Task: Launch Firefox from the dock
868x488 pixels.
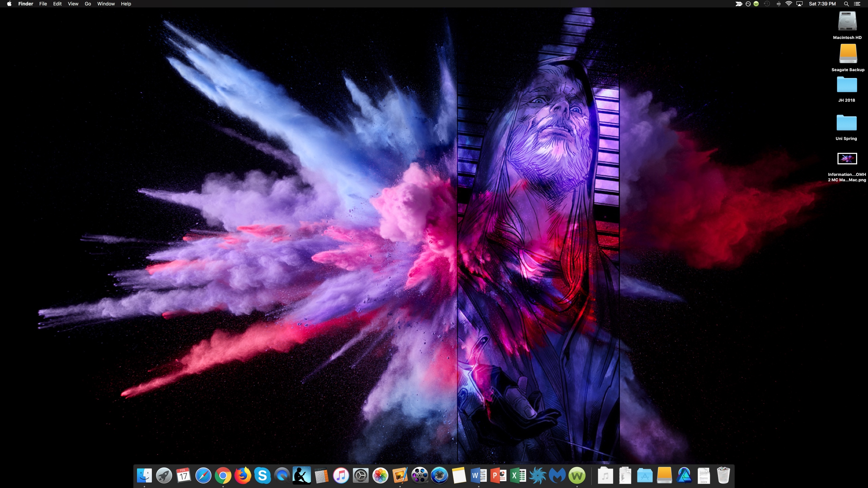Action: click(243, 476)
